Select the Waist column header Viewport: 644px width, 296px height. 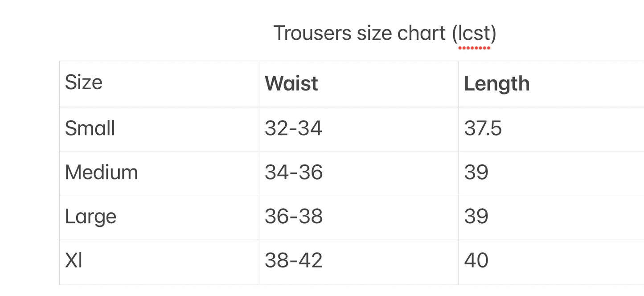pos(291,84)
